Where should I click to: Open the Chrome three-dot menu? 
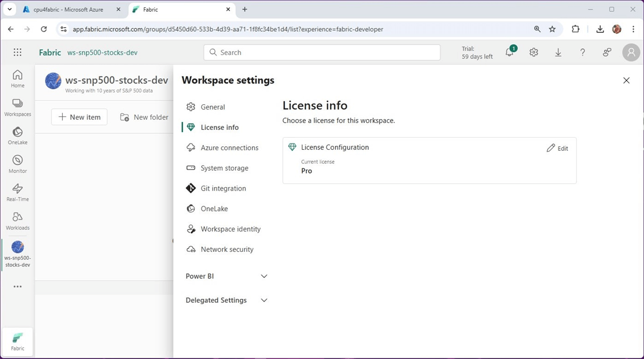click(x=633, y=29)
